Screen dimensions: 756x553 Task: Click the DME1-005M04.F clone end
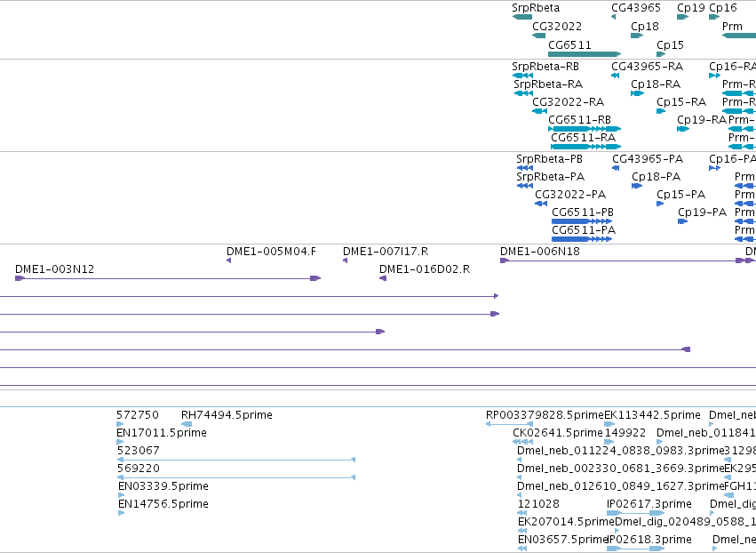pos(228,260)
